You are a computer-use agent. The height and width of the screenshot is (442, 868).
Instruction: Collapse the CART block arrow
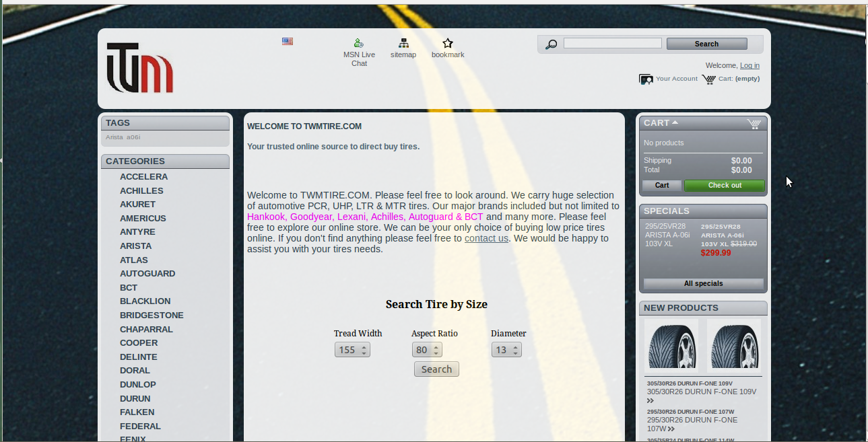675,122
